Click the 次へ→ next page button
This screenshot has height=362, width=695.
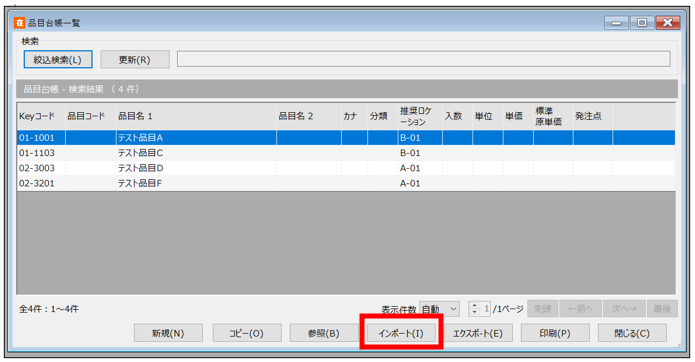[x=624, y=309]
